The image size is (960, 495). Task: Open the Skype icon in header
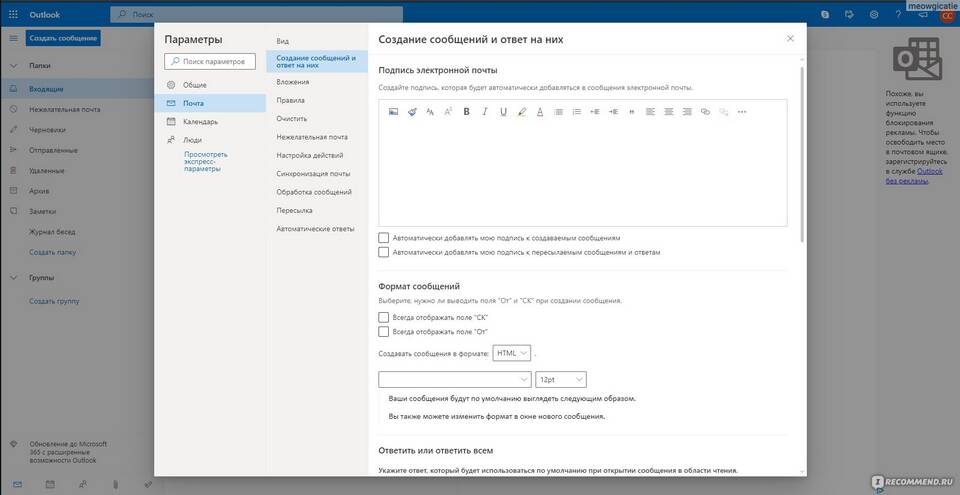click(x=825, y=15)
